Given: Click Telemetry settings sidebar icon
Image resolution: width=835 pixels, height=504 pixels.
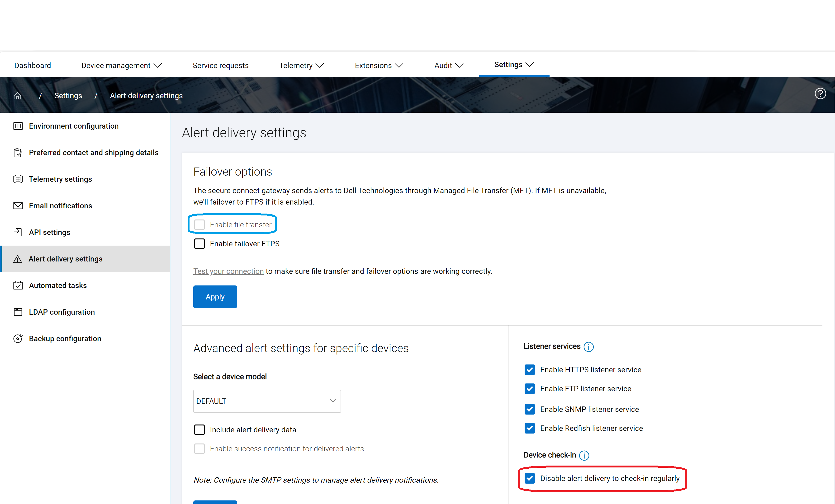Looking at the screenshot, I should click(x=18, y=179).
